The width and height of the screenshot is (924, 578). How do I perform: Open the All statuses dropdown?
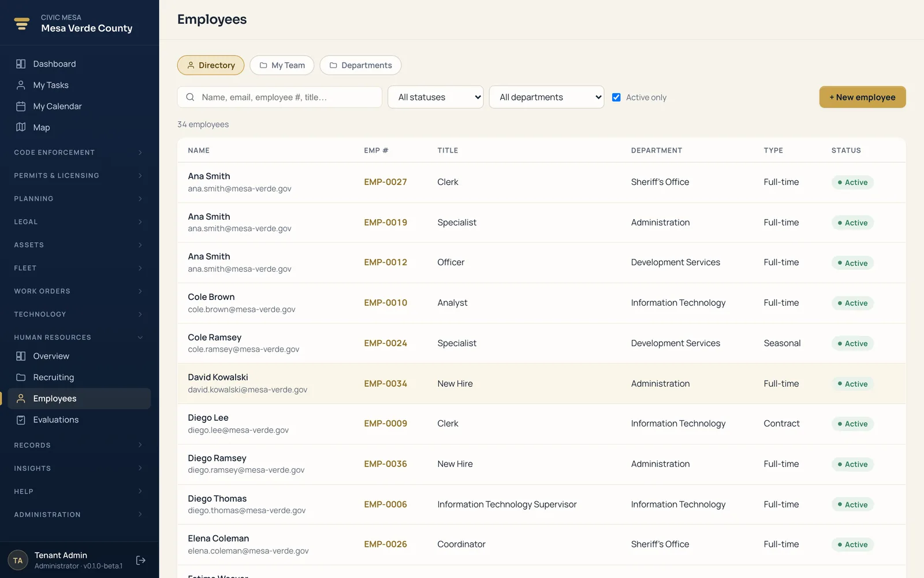435,97
